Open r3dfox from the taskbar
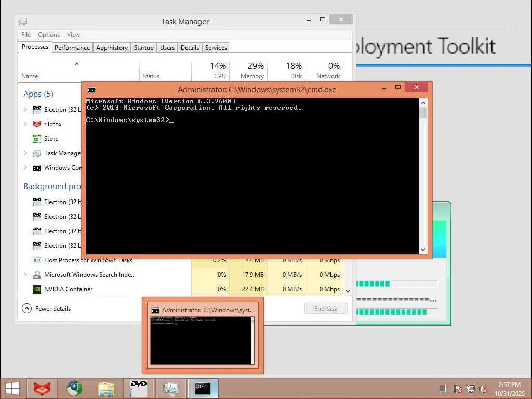The height and width of the screenshot is (399, 532). [x=42, y=389]
